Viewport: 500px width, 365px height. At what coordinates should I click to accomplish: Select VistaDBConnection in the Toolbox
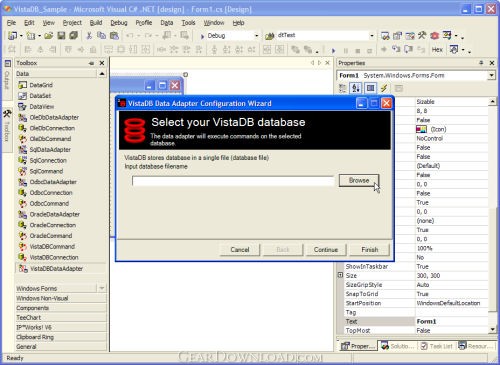click(x=54, y=257)
